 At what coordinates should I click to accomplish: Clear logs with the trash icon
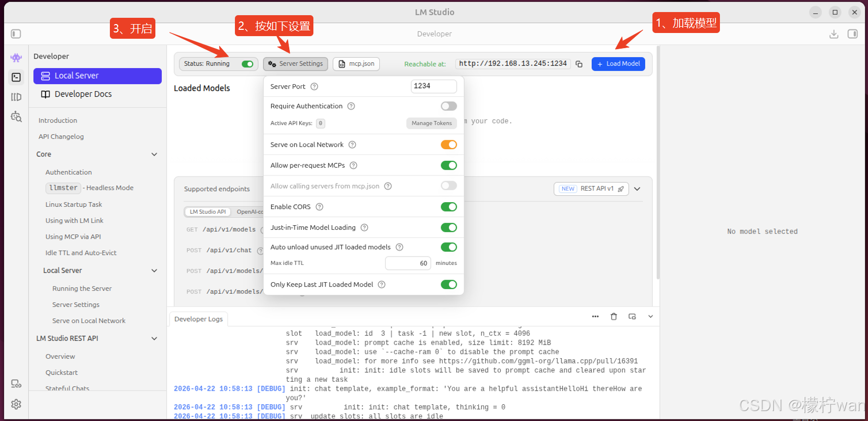click(614, 317)
